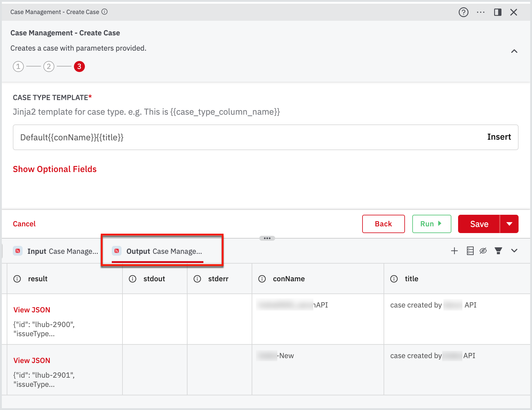The height and width of the screenshot is (410, 532).
Task: Select the stdout column header
Action: [x=155, y=279]
